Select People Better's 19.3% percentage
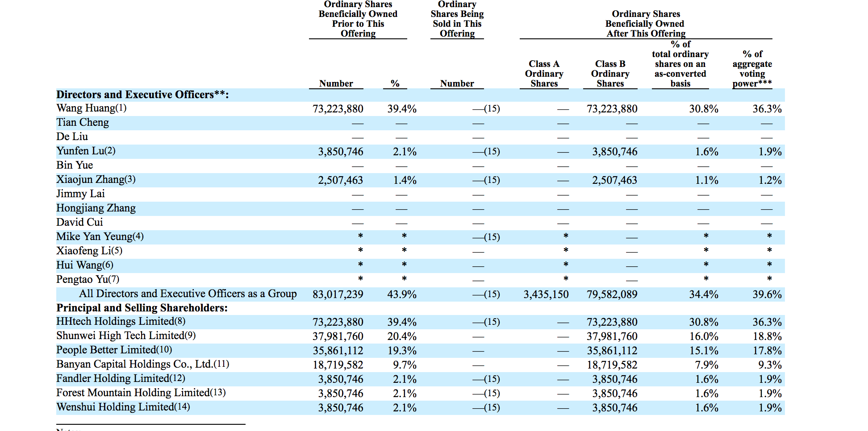 [x=402, y=351]
